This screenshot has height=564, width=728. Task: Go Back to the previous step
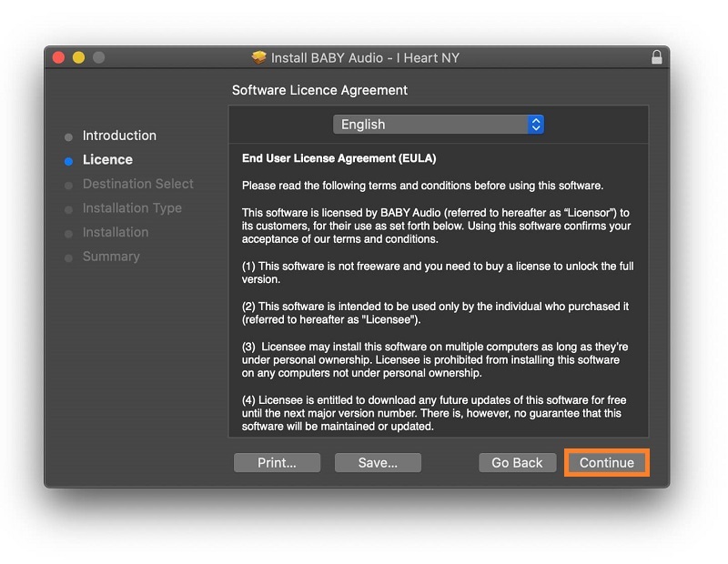(x=517, y=463)
